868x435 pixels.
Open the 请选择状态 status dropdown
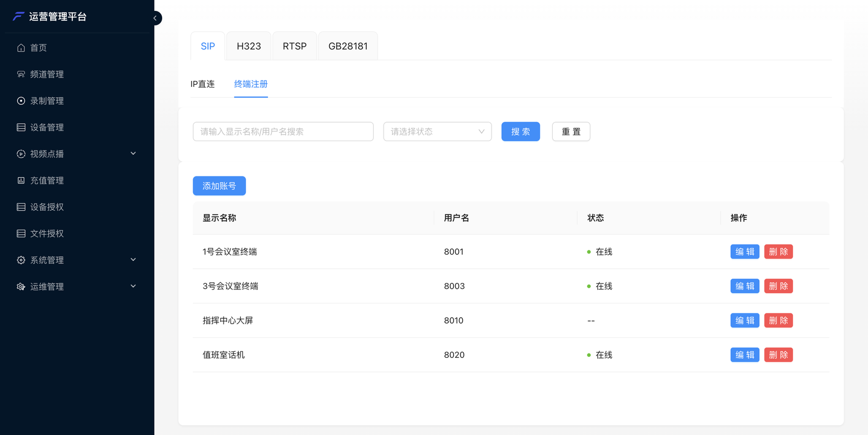[x=437, y=131]
